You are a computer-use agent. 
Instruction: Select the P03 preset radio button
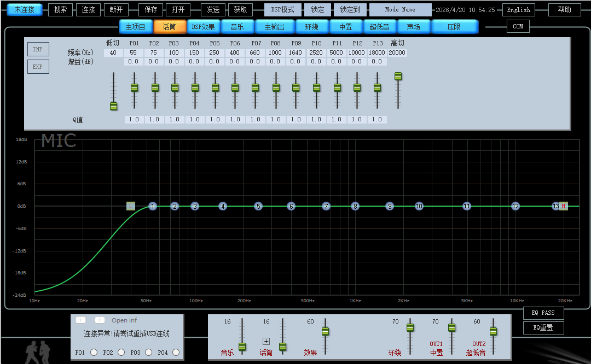149,353
